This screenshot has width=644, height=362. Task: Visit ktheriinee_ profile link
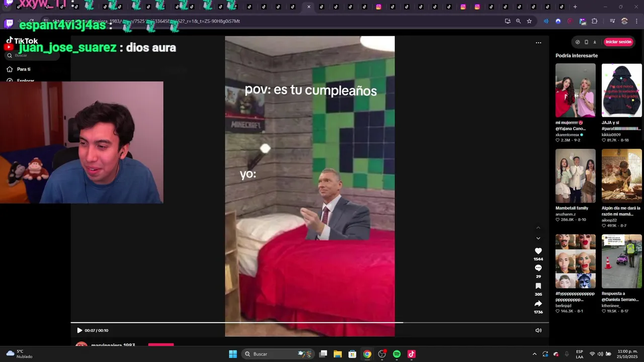pyautogui.click(x=611, y=306)
